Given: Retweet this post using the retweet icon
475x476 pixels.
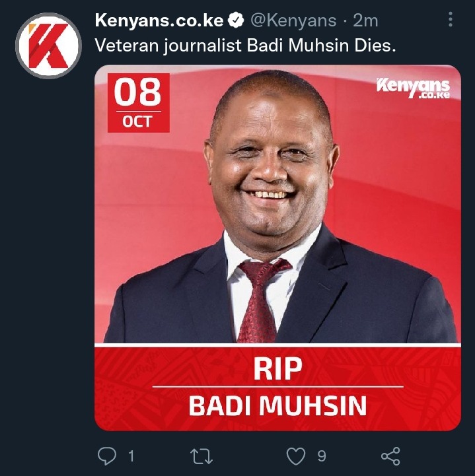Looking at the screenshot, I should click(x=201, y=456).
